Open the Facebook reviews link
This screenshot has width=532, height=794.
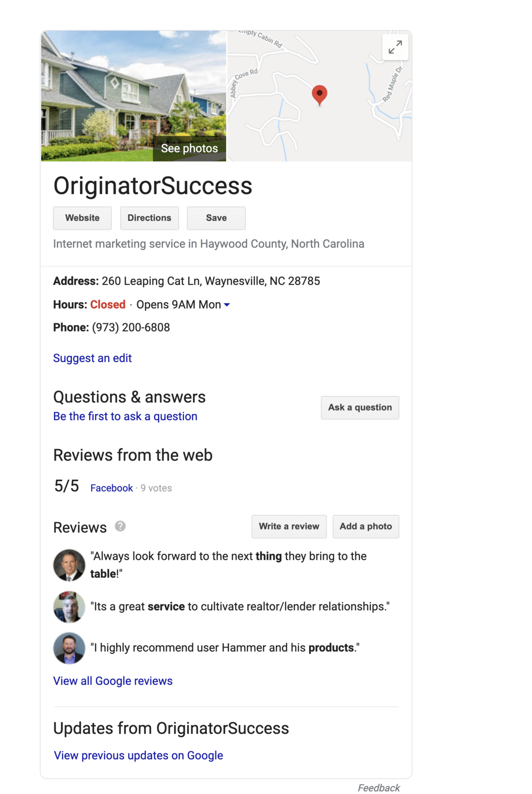click(x=112, y=488)
